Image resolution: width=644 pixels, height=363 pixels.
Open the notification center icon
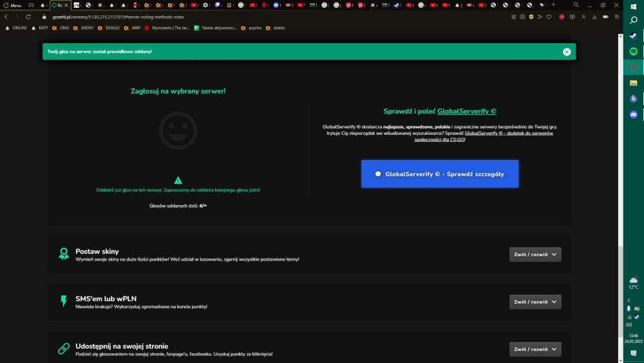click(x=634, y=353)
